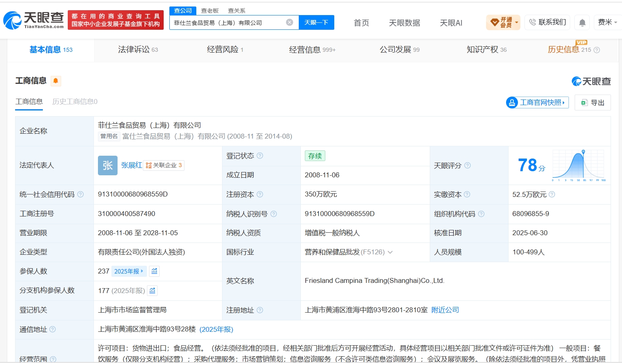Click the question mark icon next to 历史信息
The image size is (622, 364).
click(x=597, y=50)
